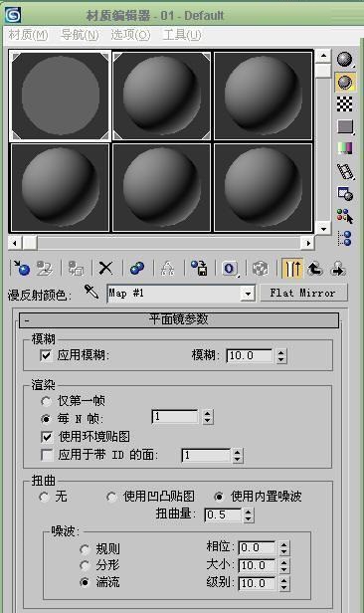The width and height of the screenshot is (364, 613).
Task: Click the Make Unique icon
Action: tap(167, 269)
